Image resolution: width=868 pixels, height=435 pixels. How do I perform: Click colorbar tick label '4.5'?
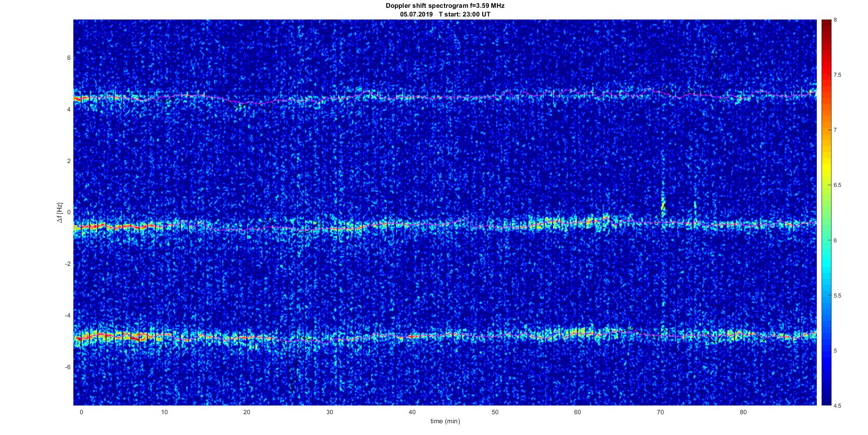coord(837,406)
